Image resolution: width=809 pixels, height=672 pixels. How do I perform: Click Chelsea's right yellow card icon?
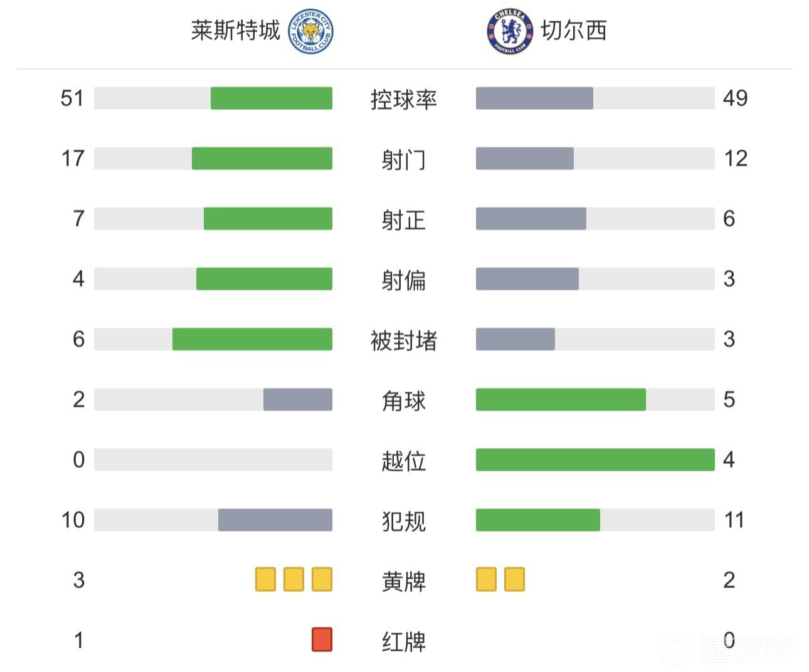[x=514, y=580]
